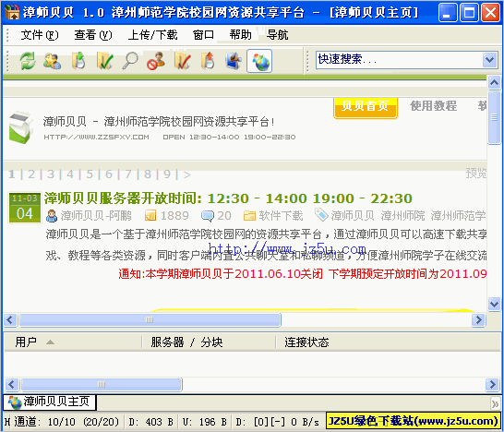Open the favorite users icon with star
The height and width of the screenshot is (432, 504).
point(53,61)
